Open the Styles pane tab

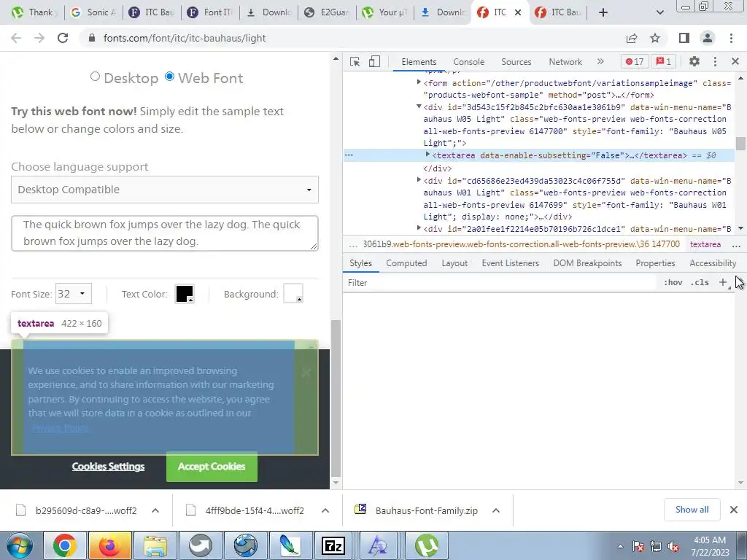[360, 263]
